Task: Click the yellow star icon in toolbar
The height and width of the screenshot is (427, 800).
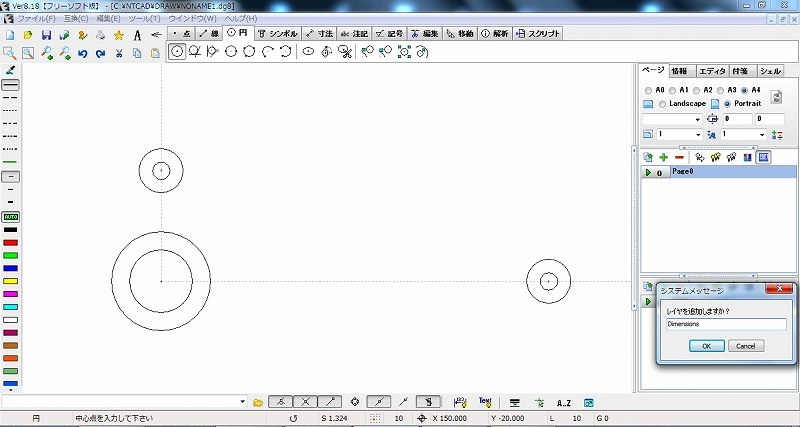Action: (119, 35)
